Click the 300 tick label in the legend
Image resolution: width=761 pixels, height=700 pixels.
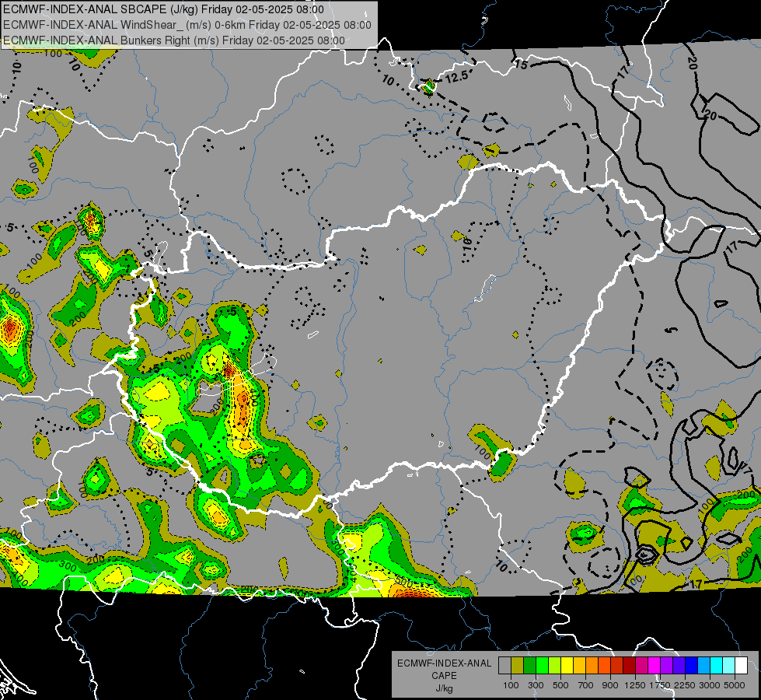point(536,685)
